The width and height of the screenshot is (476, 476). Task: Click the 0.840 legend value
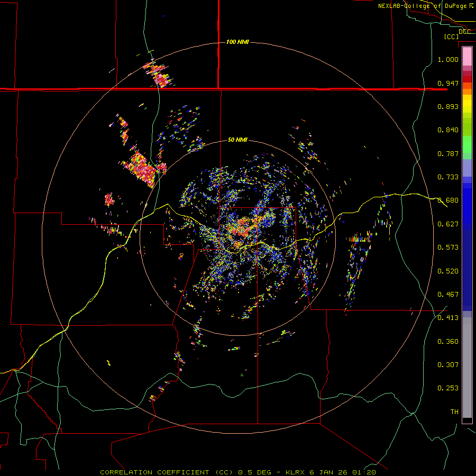click(x=448, y=130)
